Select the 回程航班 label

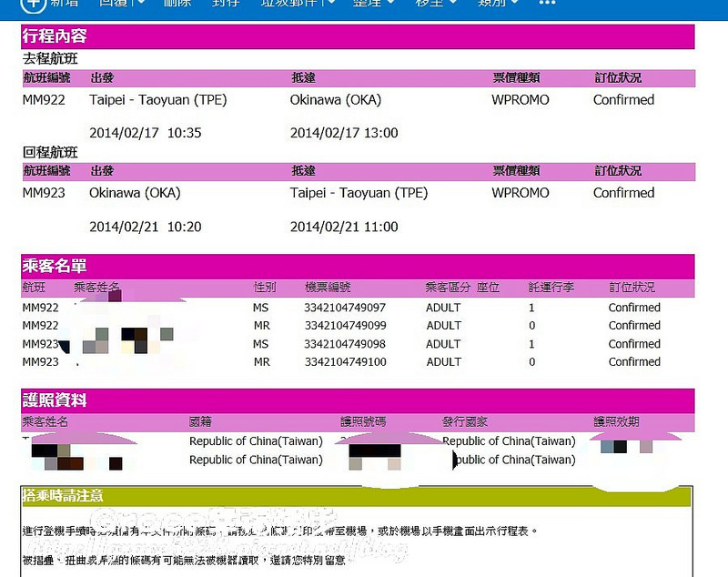pos(50,152)
